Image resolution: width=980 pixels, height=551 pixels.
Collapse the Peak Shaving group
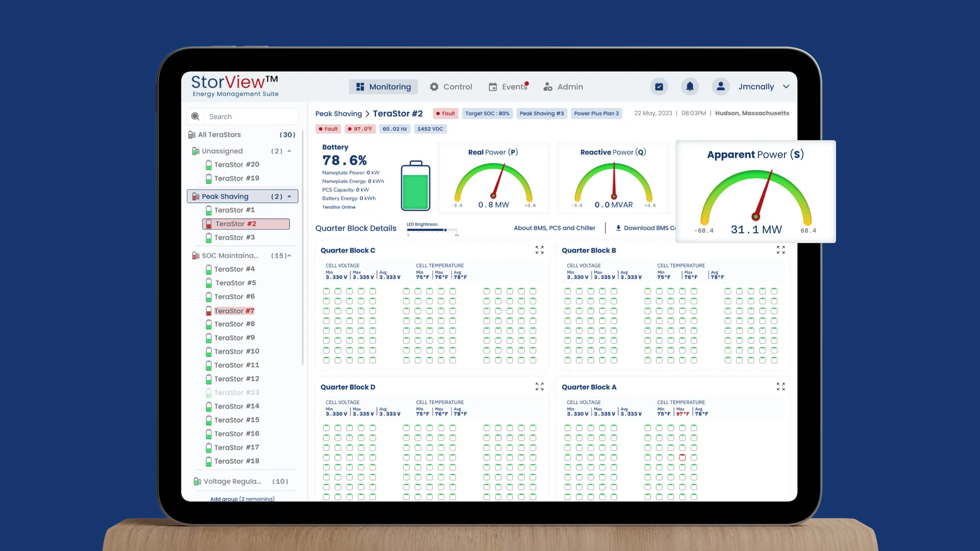[289, 196]
